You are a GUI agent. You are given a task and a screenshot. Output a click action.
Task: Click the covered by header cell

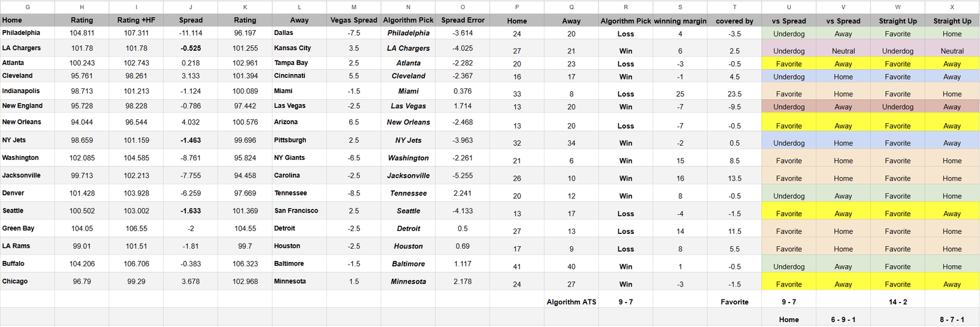734,21
